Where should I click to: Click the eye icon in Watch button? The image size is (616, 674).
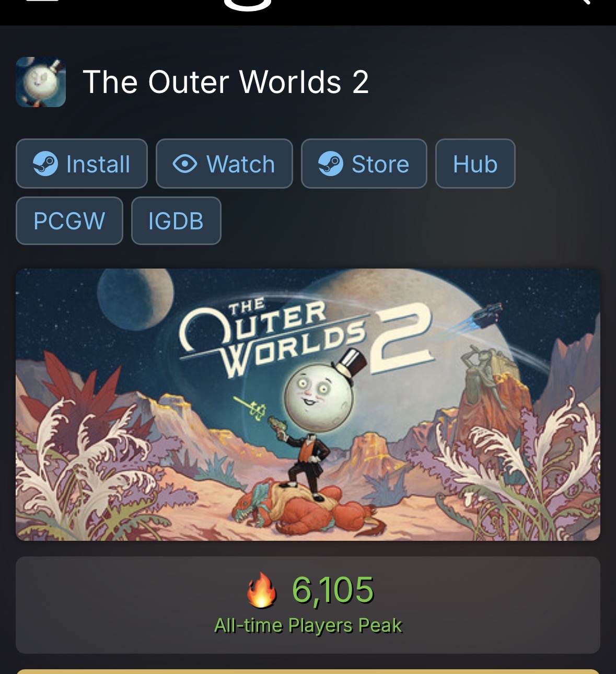[x=185, y=164]
